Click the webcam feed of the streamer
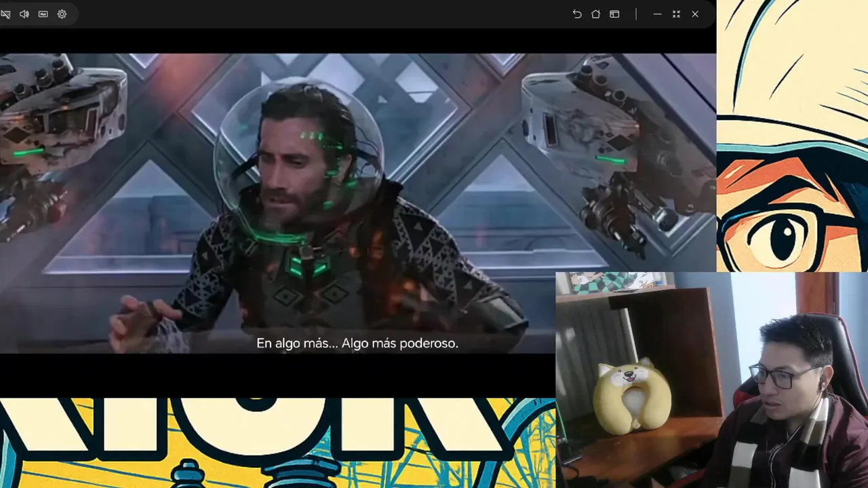Image resolution: width=868 pixels, height=488 pixels. click(x=711, y=380)
